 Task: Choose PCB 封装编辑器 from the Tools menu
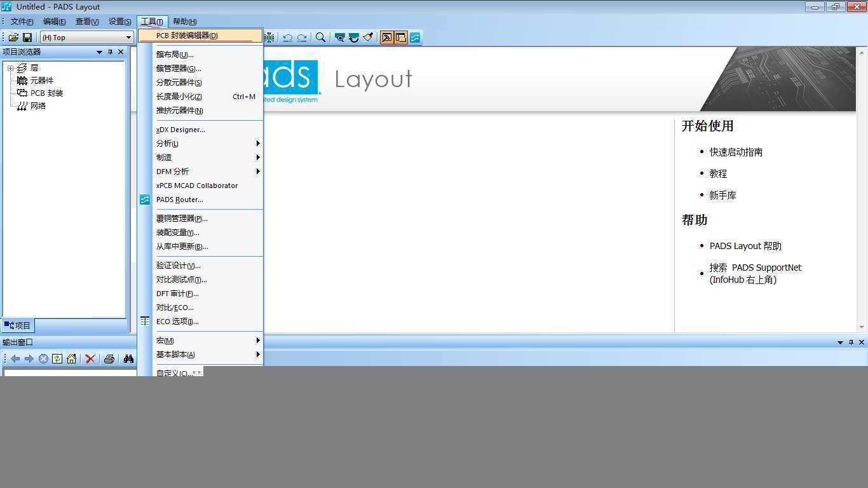point(200,36)
